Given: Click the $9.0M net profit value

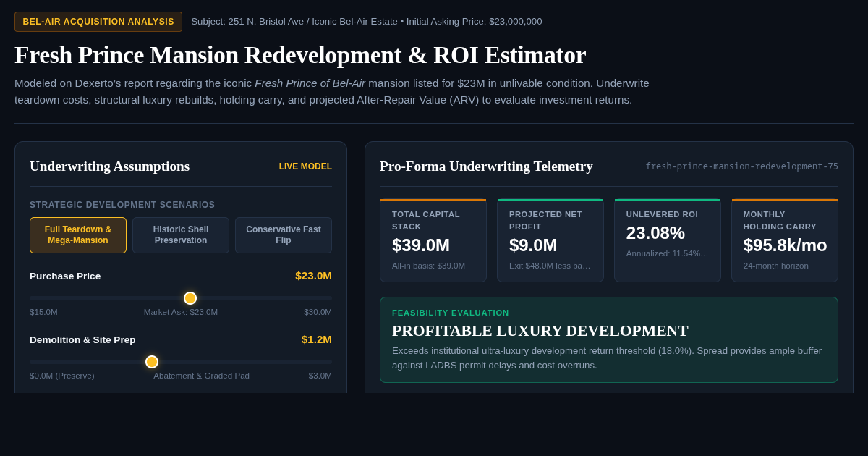Looking at the screenshot, I should pyautogui.click(x=533, y=245).
